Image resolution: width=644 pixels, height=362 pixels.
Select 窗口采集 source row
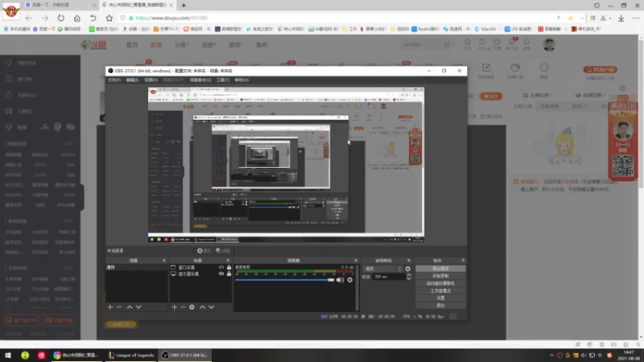pos(200,267)
